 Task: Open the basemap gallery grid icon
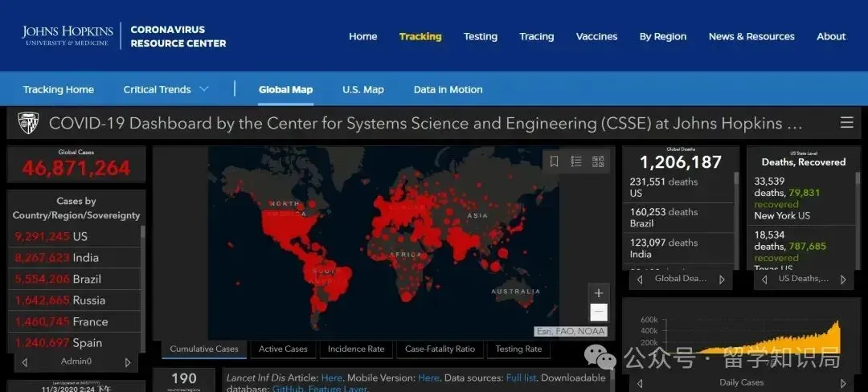tap(598, 161)
